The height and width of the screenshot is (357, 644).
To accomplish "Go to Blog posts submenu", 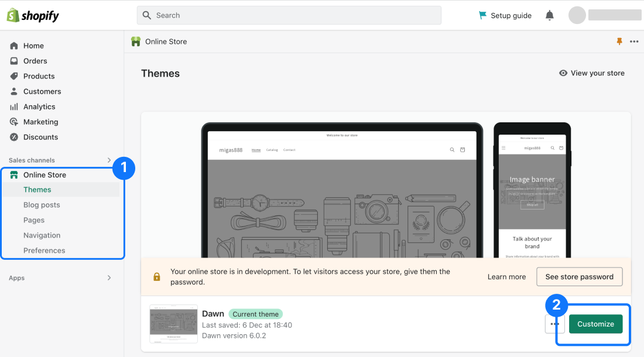I will [42, 205].
